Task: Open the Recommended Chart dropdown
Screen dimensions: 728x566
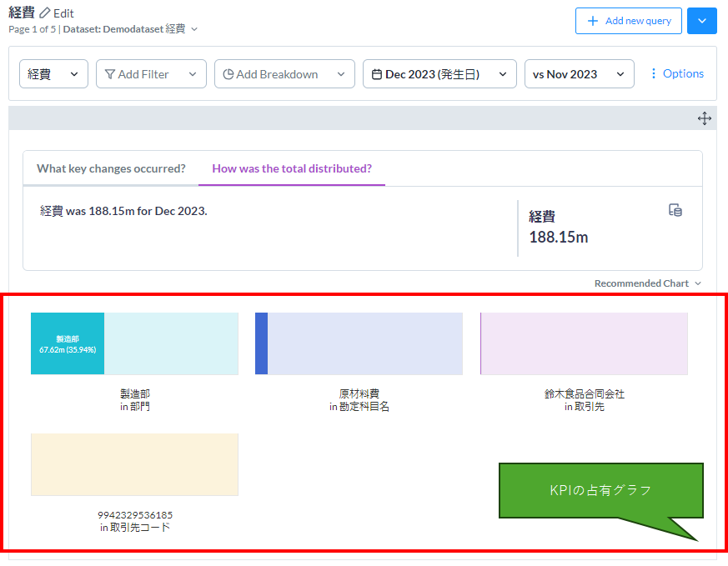Action: coord(648,283)
